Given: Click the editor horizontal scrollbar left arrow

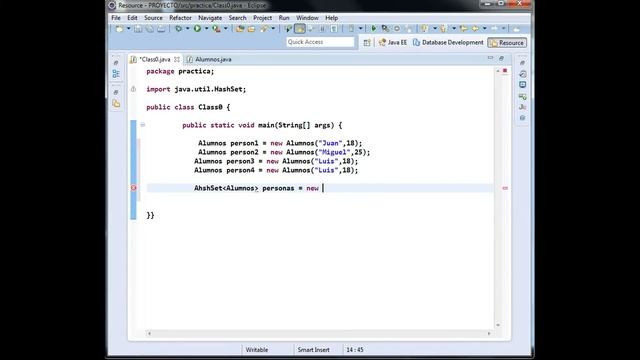Looking at the screenshot, I should pyautogui.click(x=149, y=333).
